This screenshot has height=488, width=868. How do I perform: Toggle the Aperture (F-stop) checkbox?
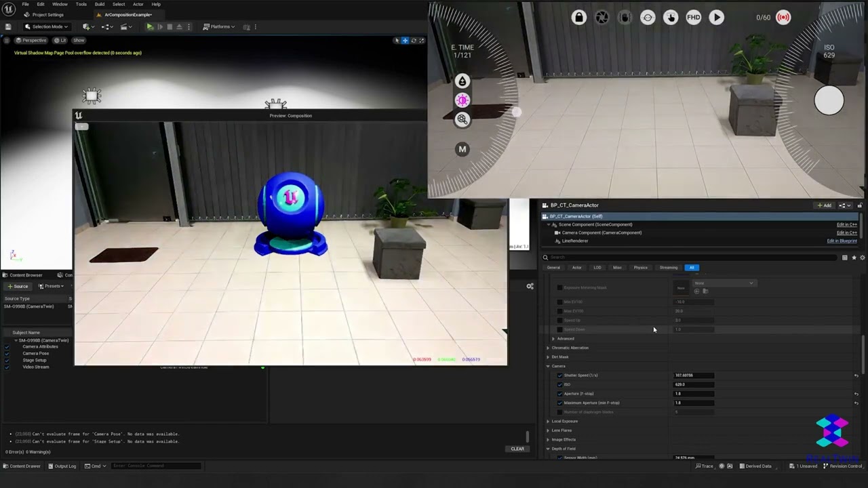pyautogui.click(x=559, y=394)
